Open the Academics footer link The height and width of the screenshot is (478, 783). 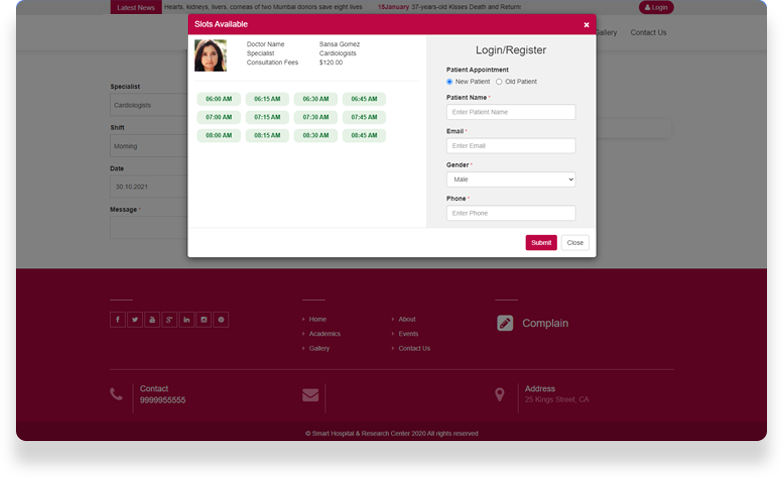pos(324,334)
